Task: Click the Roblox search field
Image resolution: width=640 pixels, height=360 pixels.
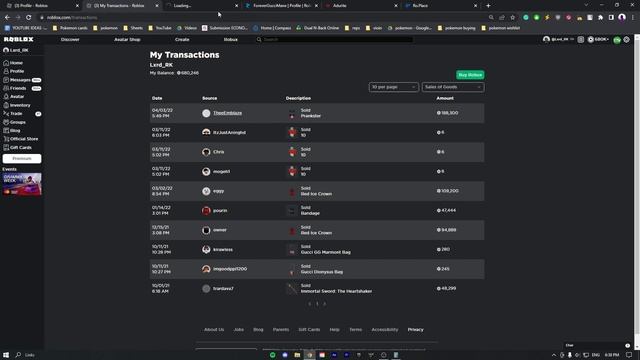Action: tap(334, 40)
